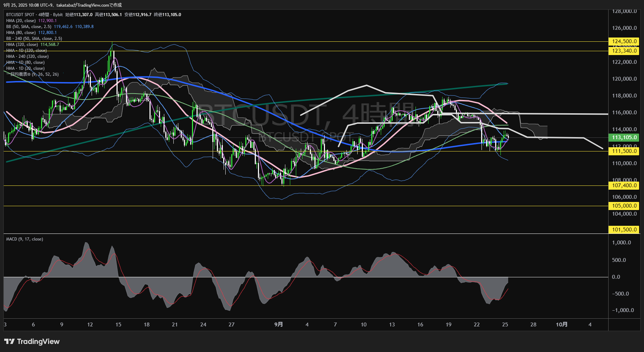This screenshot has width=644, height=352.
Task: Click the HMA · 240 (320, close) legend
Action: [x=27, y=56]
